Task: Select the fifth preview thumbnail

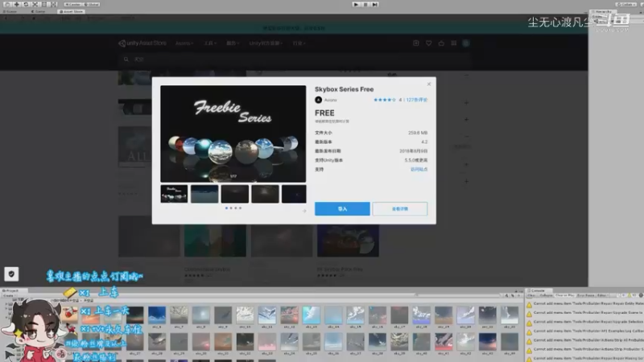Action: [x=294, y=194]
